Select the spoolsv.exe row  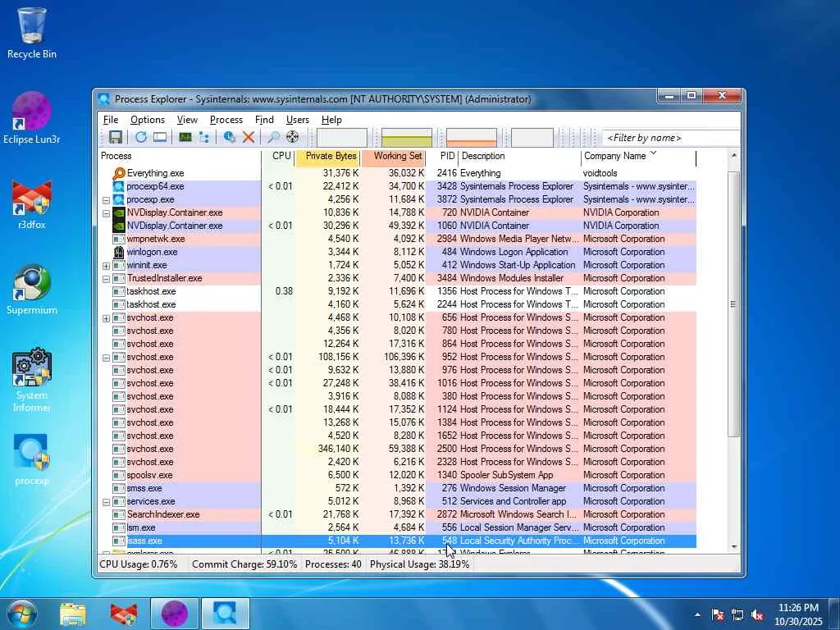tap(398, 475)
